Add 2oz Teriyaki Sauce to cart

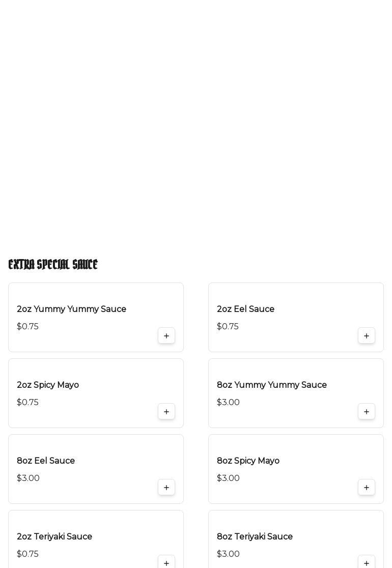coord(166,562)
